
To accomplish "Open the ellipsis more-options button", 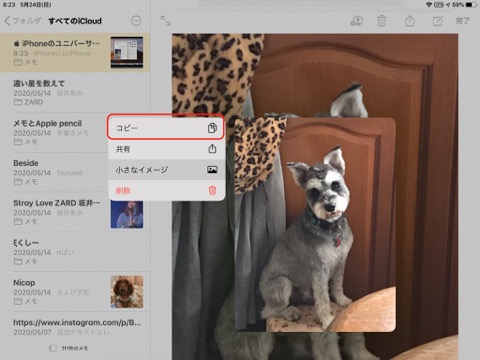I will [x=136, y=21].
